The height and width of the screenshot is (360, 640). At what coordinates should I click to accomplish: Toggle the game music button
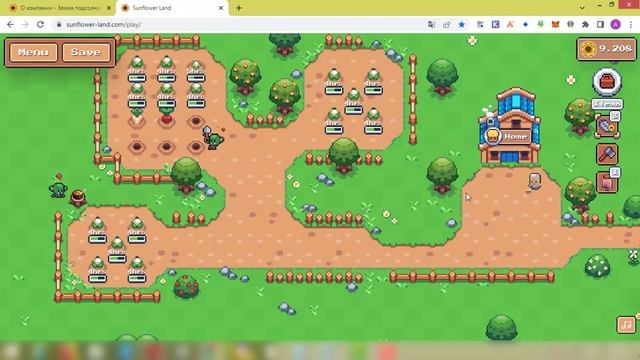point(626,325)
